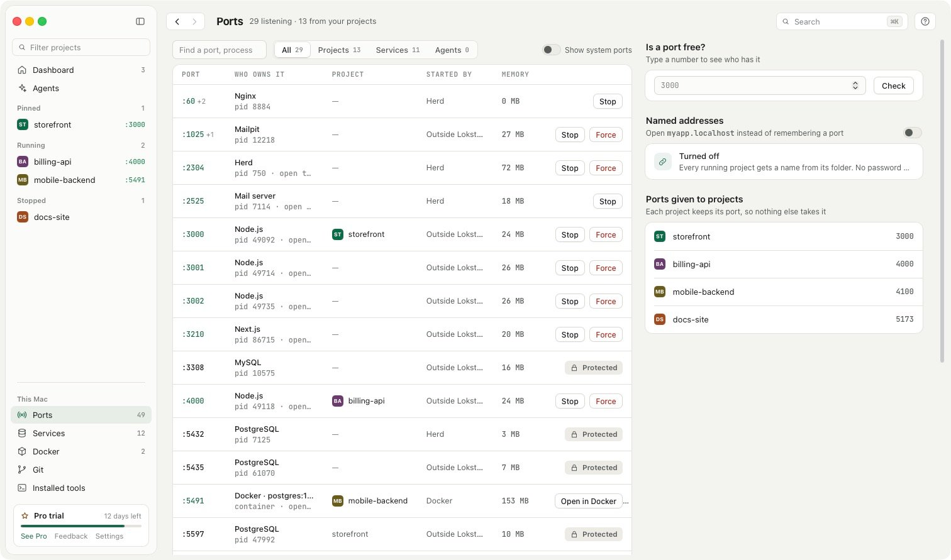Go back with the left chevron
This screenshot has width=951, height=560.
(177, 21)
